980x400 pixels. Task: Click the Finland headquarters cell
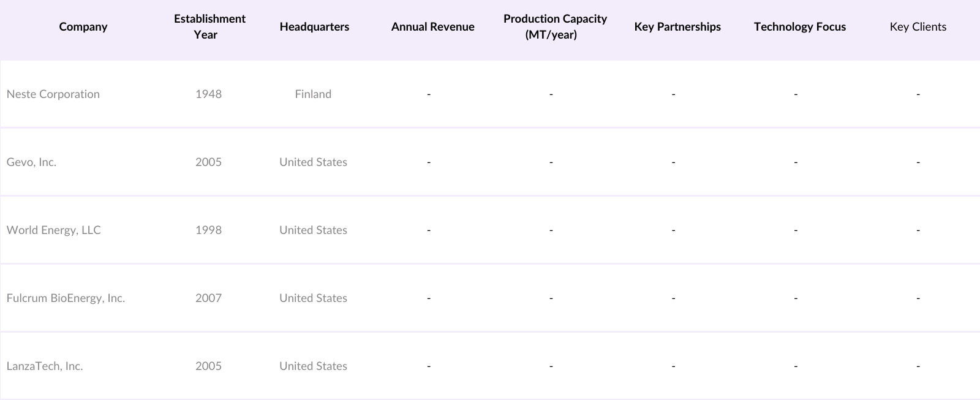[313, 94]
